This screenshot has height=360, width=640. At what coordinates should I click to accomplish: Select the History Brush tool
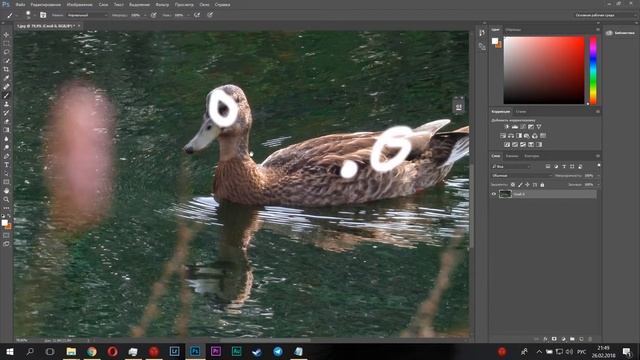(x=6, y=113)
